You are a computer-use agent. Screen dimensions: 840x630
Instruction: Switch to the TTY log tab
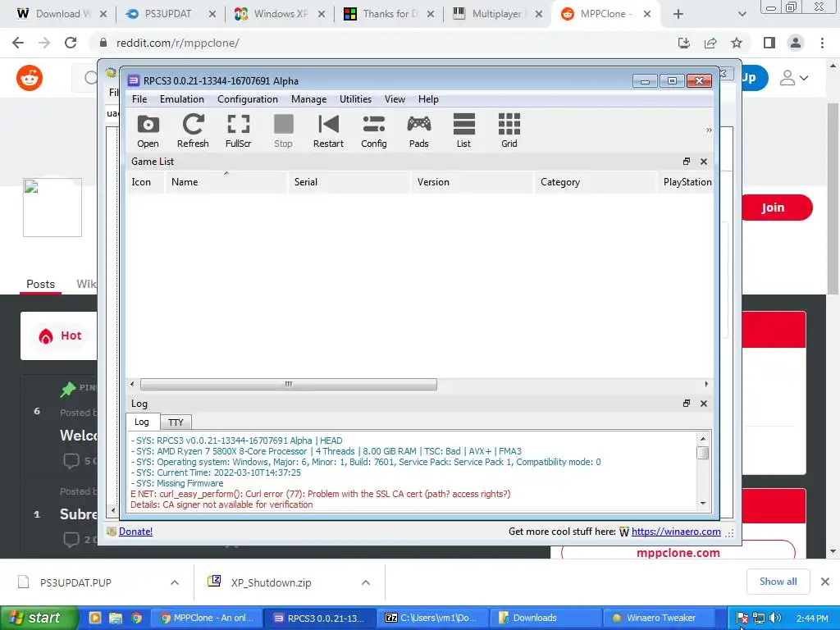pos(176,422)
